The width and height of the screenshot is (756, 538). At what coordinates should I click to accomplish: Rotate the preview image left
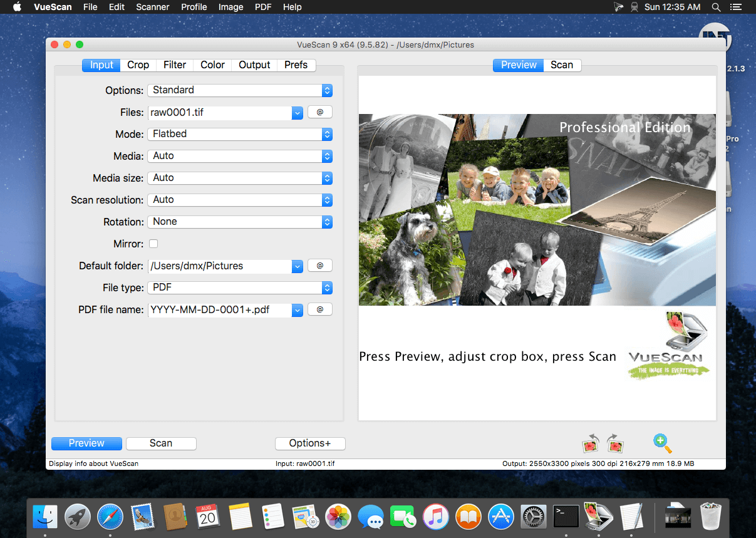(x=589, y=443)
